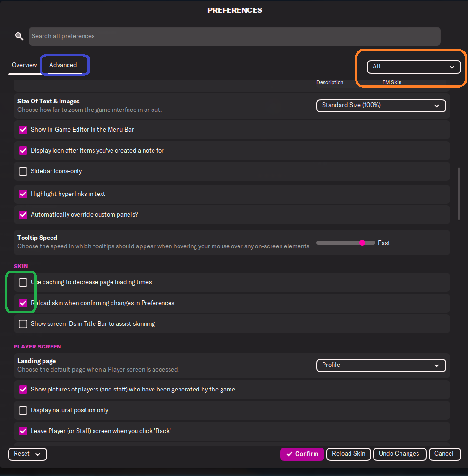Viewport: 468px width, 476px height.
Task: Enable 'Display natural position only'
Action: point(23,410)
